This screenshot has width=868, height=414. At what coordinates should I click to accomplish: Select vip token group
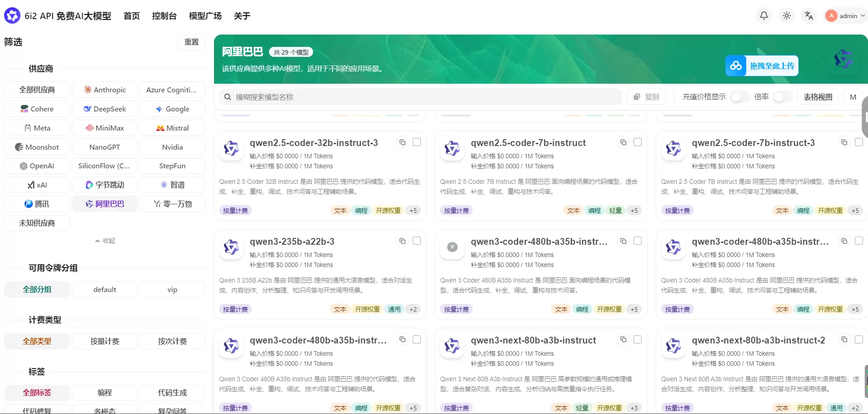tap(172, 289)
